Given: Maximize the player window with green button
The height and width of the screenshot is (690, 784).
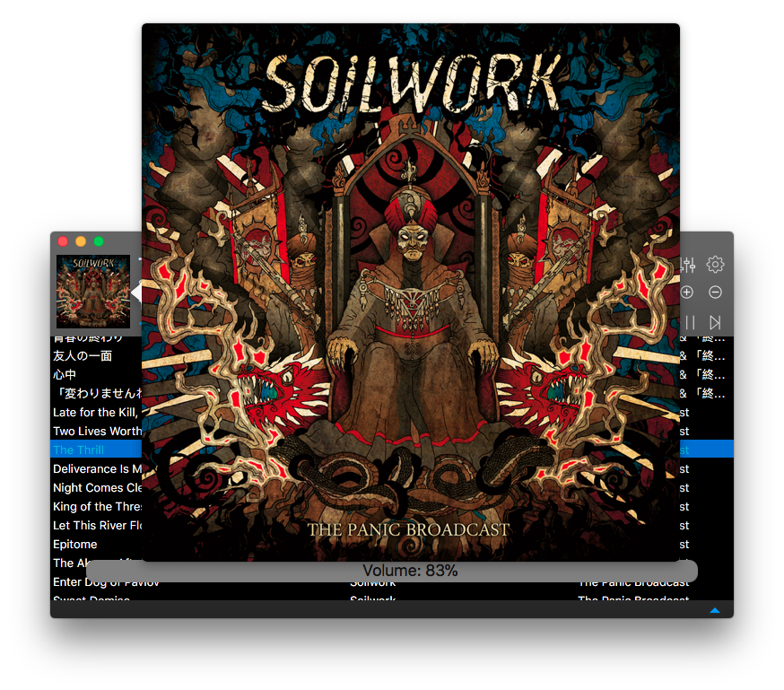Looking at the screenshot, I should tap(99, 241).
